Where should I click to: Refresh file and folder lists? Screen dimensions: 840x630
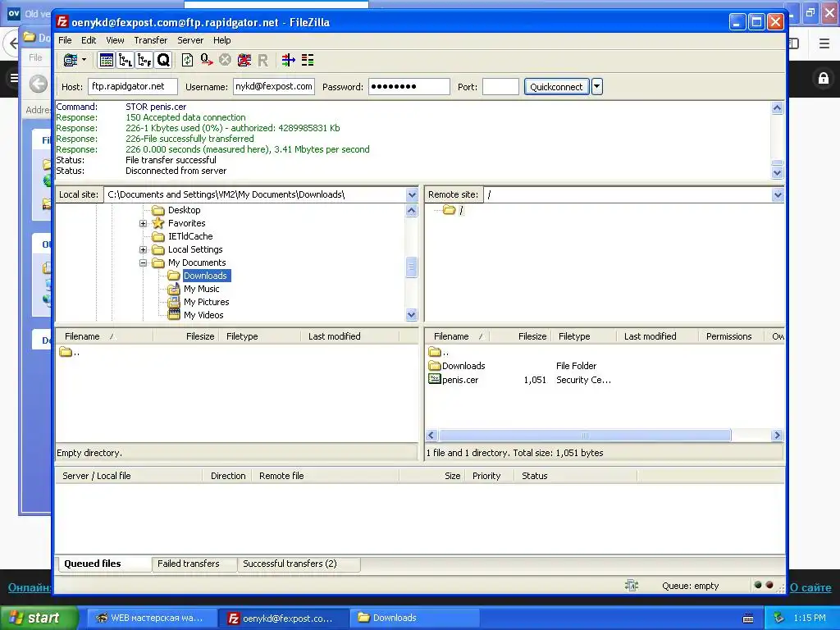(x=188, y=60)
